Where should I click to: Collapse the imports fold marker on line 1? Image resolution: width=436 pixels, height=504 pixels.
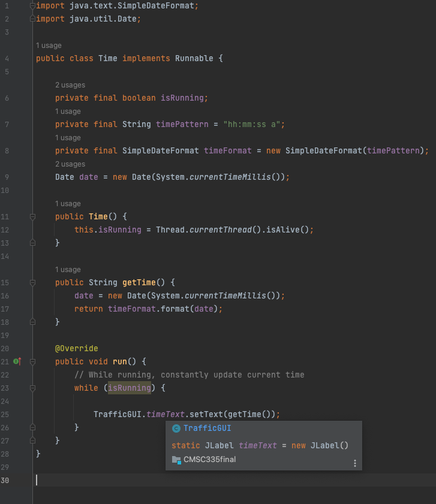coord(32,6)
